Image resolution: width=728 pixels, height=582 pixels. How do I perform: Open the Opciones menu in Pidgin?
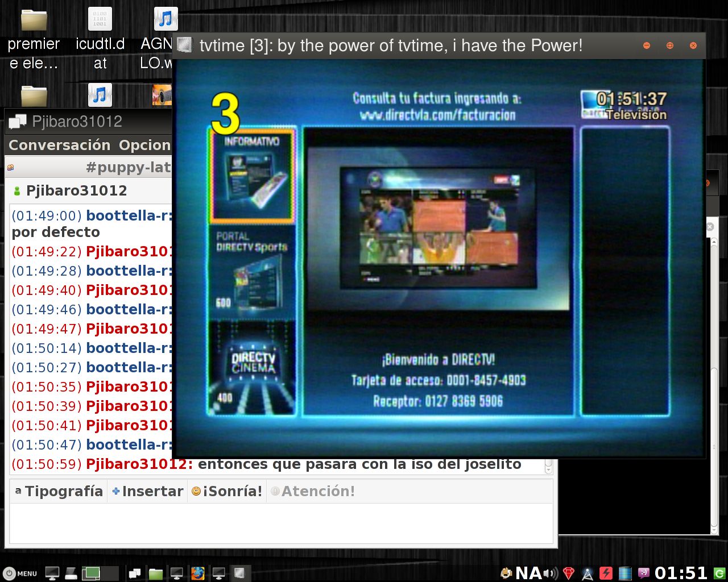[144, 145]
